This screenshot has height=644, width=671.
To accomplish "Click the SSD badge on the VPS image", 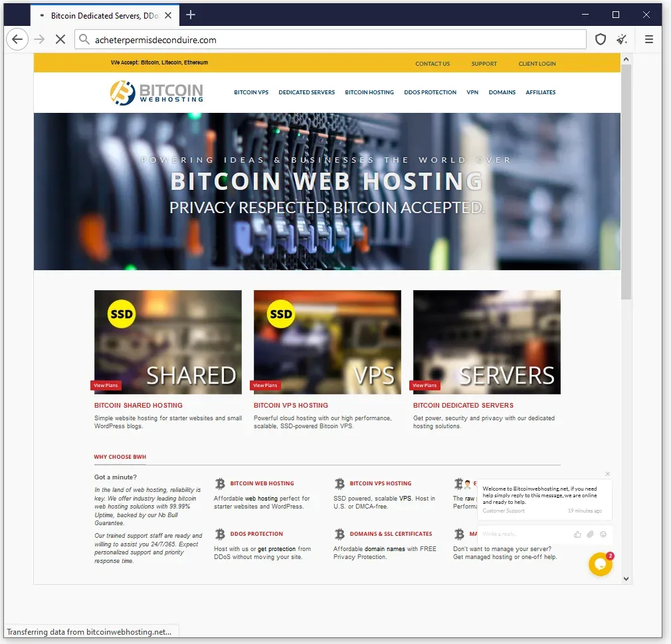I will coord(281,314).
